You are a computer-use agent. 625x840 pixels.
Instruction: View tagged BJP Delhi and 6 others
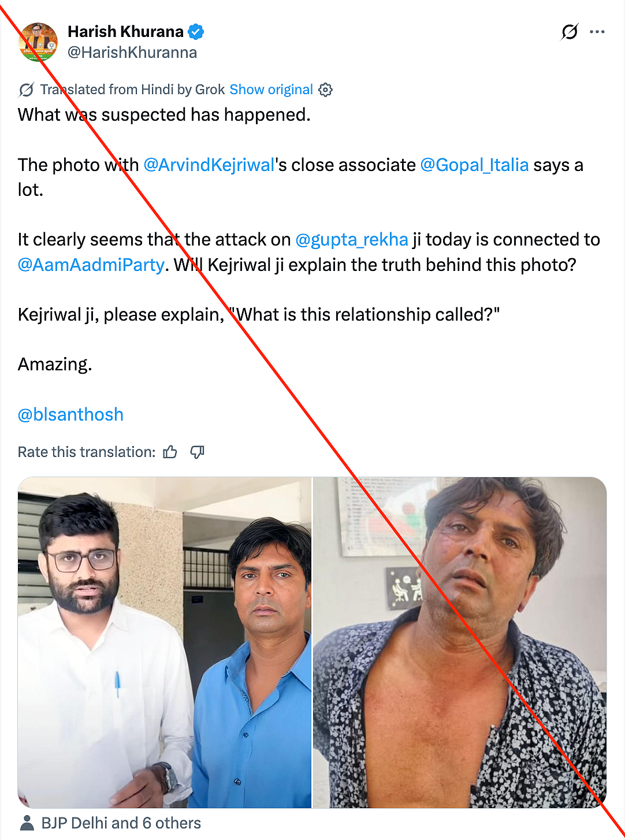click(x=121, y=823)
